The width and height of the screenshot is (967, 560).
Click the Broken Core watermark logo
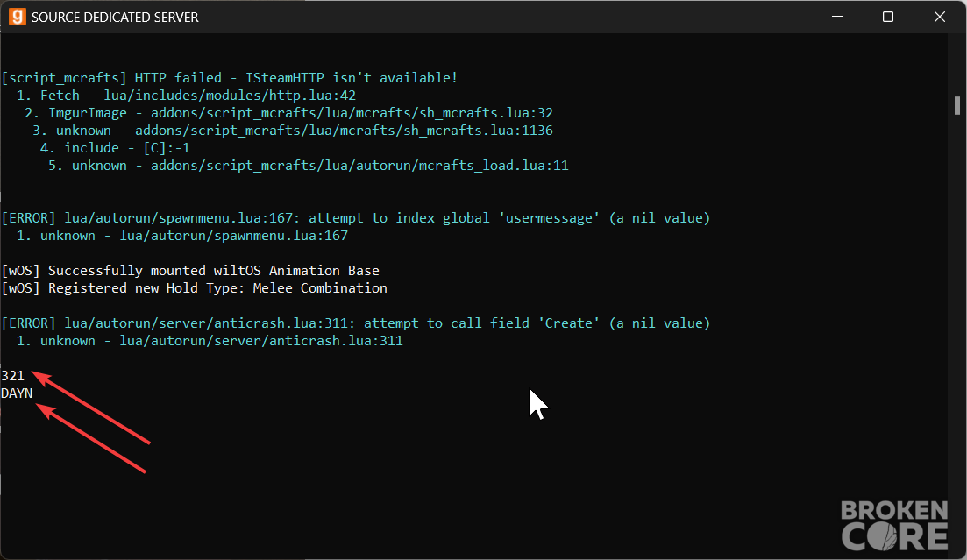(x=894, y=526)
